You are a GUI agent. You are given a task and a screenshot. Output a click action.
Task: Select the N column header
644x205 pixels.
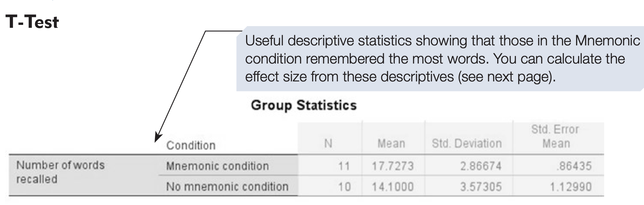click(328, 143)
